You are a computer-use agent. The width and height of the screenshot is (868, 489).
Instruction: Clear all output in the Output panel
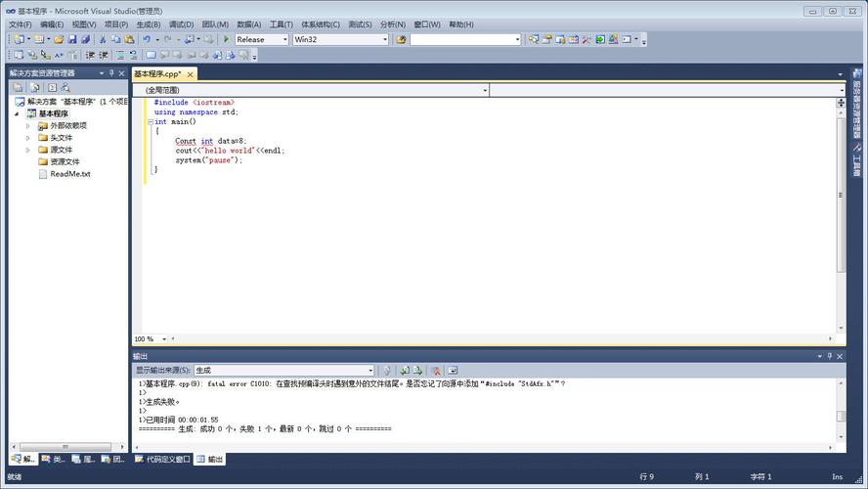pyautogui.click(x=436, y=371)
